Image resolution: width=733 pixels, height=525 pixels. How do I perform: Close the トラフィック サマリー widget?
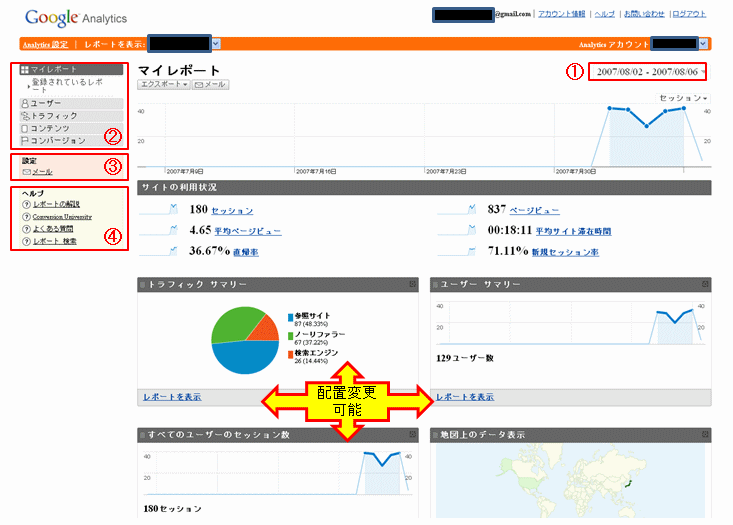[412, 284]
